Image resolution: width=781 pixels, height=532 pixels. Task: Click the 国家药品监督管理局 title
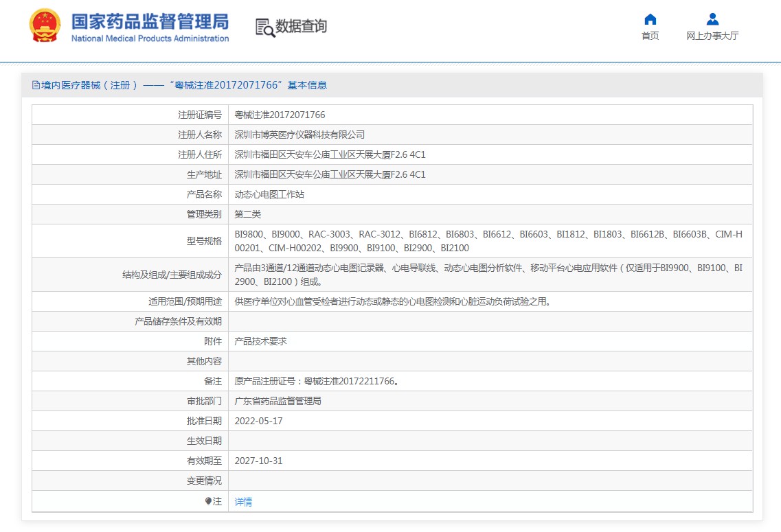pos(150,21)
